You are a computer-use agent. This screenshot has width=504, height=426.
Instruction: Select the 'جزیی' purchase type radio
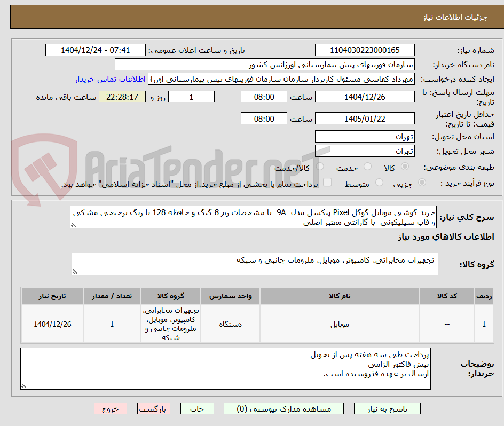pyautogui.click(x=422, y=183)
